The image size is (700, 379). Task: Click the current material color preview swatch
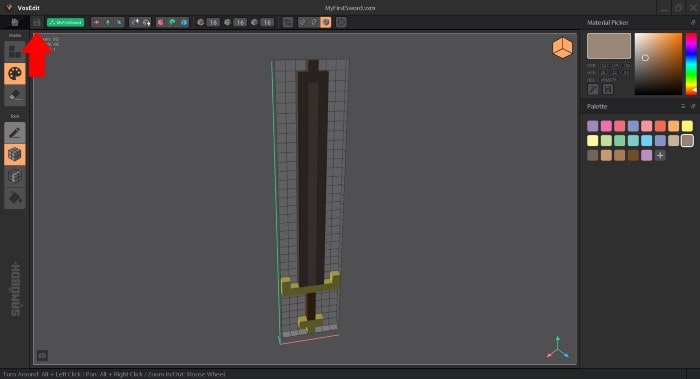pyautogui.click(x=609, y=46)
